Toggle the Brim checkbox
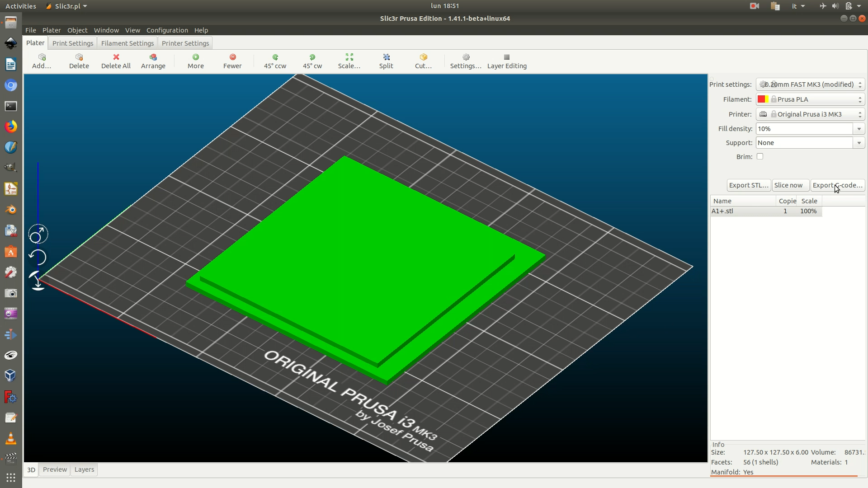Screen dimensions: 868x488 pos(760,156)
